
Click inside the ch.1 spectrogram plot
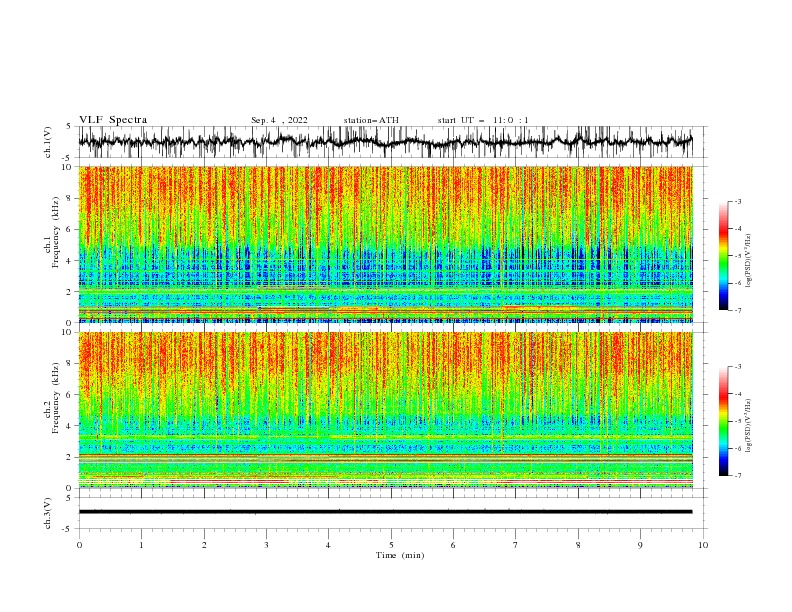(x=385, y=244)
